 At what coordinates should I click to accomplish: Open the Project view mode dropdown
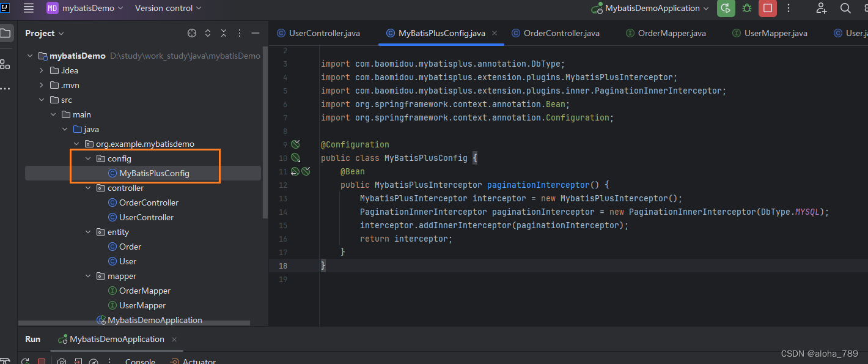(x=45, y=33)
